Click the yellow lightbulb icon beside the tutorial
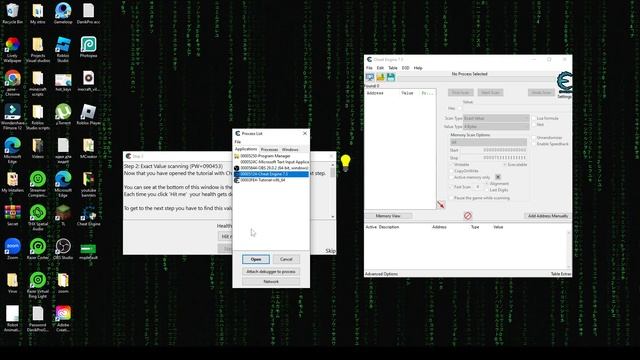 coord(345,163)
